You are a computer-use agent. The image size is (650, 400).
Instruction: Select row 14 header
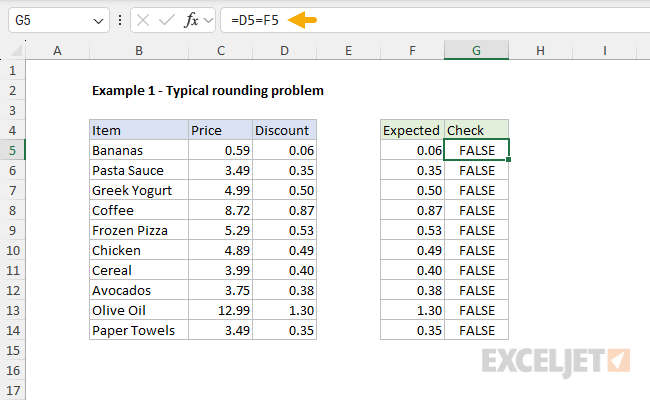12,330
